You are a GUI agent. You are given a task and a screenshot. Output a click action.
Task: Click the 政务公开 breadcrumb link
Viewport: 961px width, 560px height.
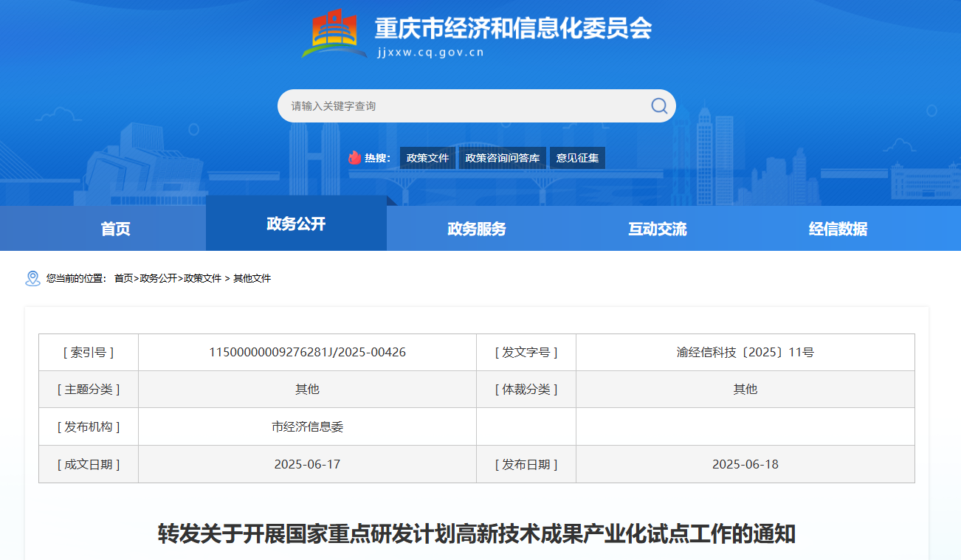[x=158, y=278]
